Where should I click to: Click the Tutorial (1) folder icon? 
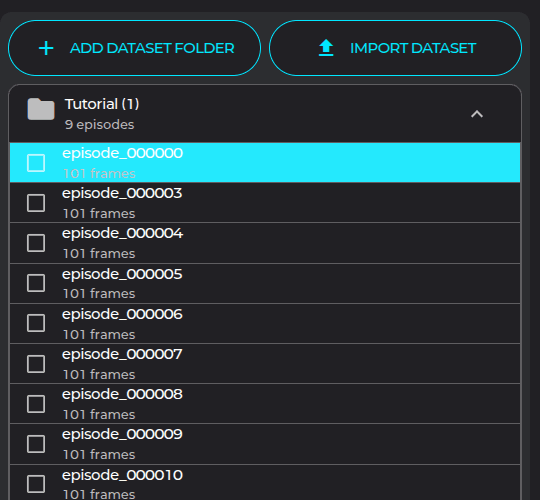pyautogui.click(x=41, y=109)
